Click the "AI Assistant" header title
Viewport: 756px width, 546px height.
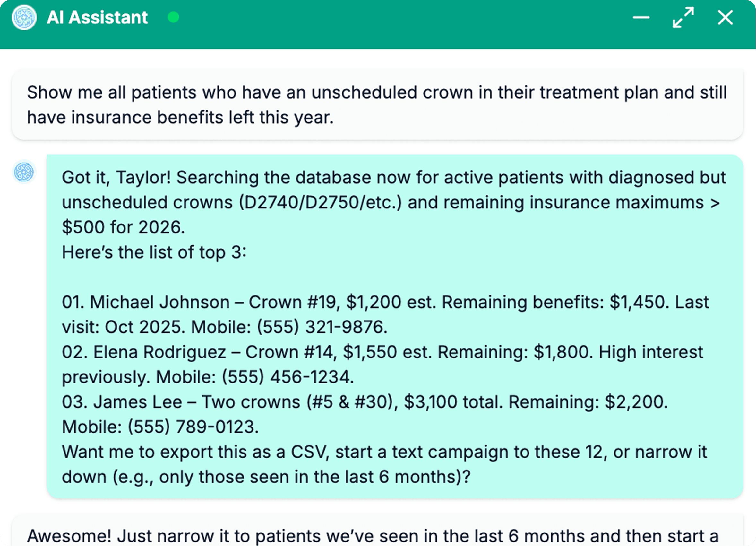97,17
